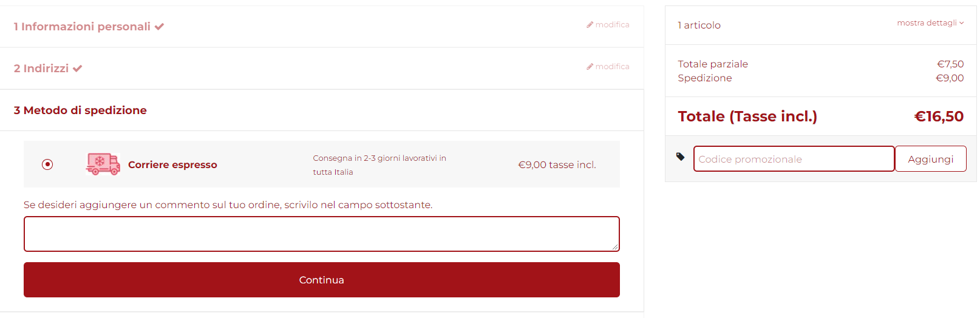Viewport: 980px width, 318px height.
Task: Click inside the order comment textarea
Action: [x=322, y=234]
